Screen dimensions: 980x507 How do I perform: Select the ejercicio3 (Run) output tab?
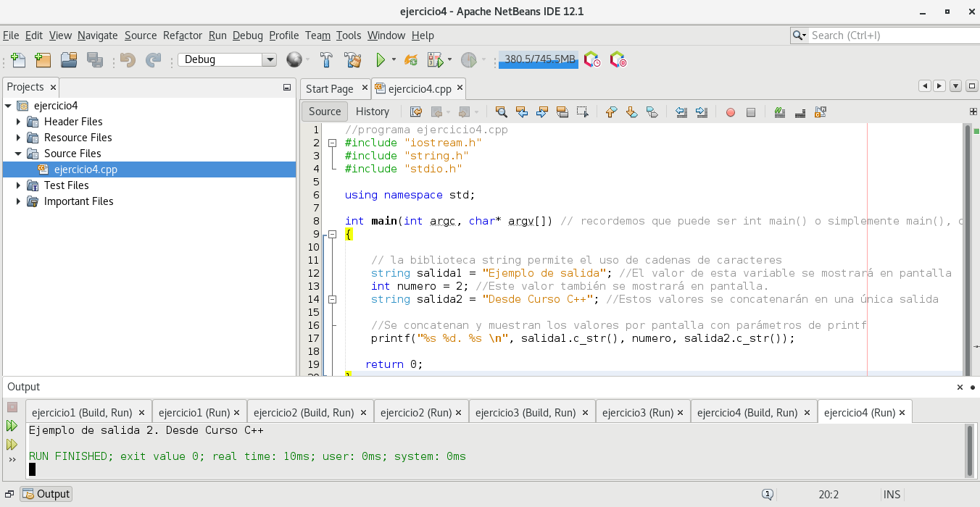637,412
